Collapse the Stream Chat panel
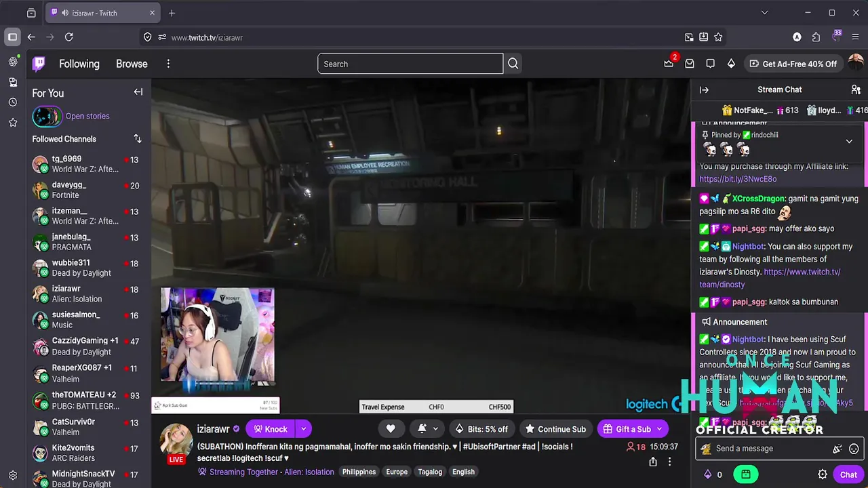The width and height of the screenshot is (868, 488). click(x=704, y=89)
